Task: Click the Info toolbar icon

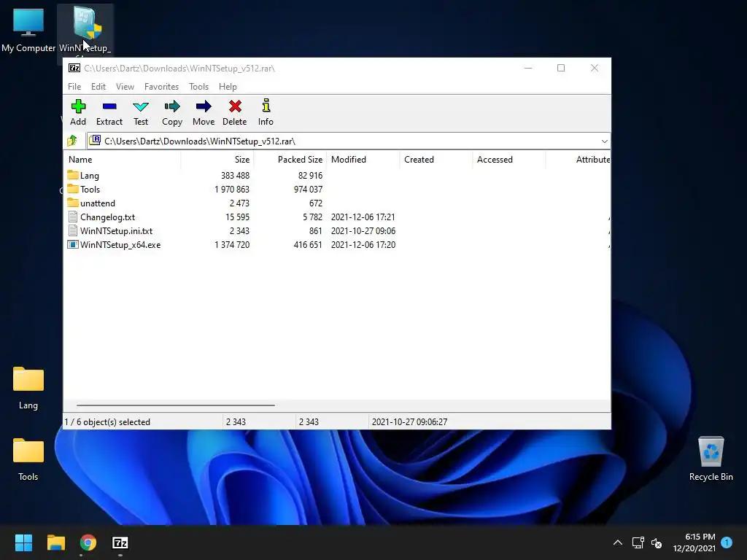Action: click(x=266, y=106)
